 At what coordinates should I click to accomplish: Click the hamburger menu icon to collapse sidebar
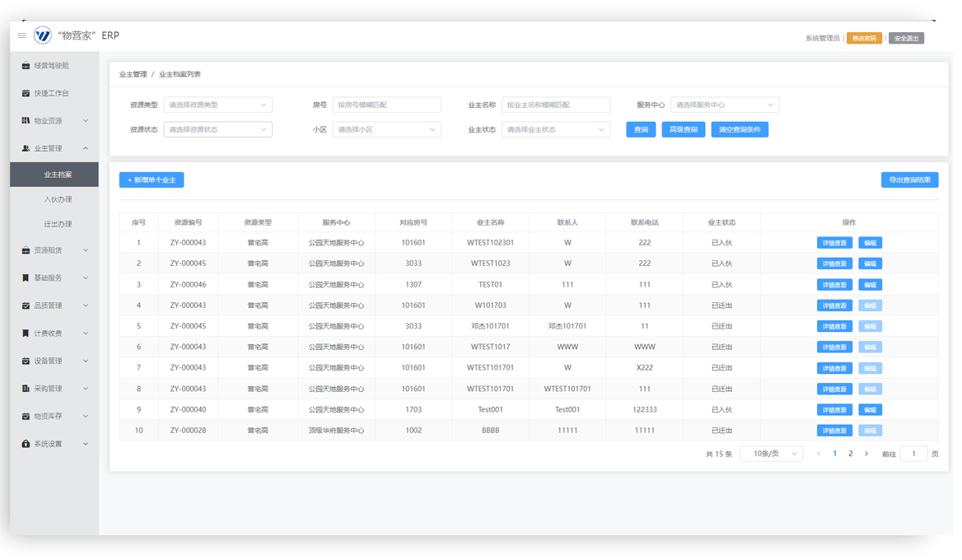click(22, 35)
